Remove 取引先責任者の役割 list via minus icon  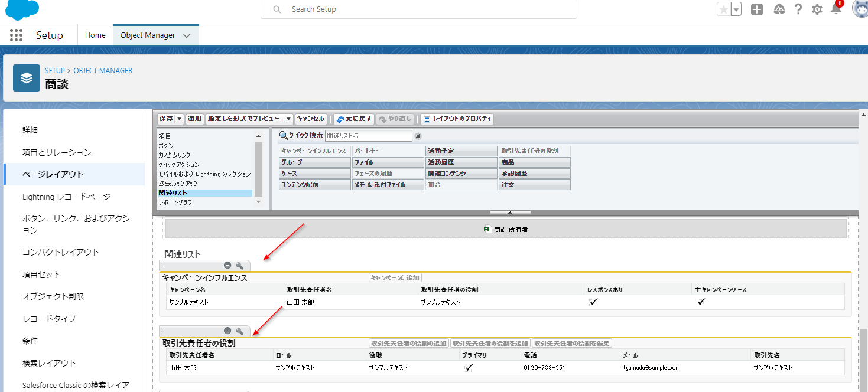pos(227,331)
